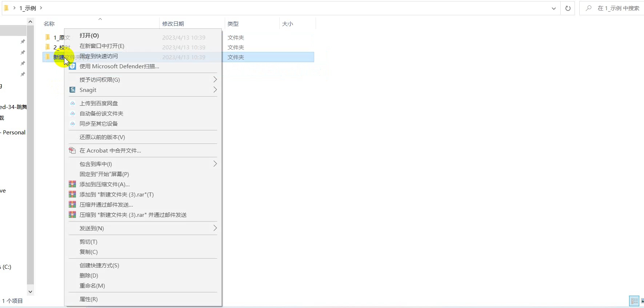Screen dimensions: 644x308
Task: Click the search magnifier icon
Action: [588, 8]
